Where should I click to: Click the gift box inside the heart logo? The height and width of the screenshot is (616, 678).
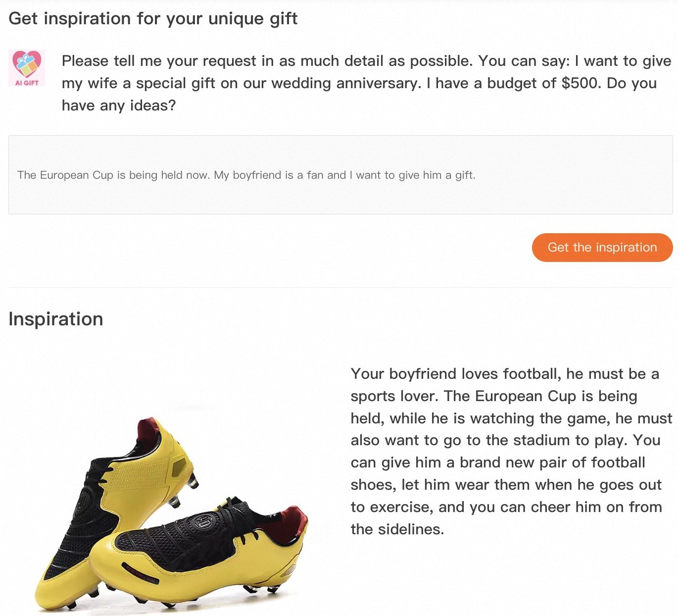27,64
